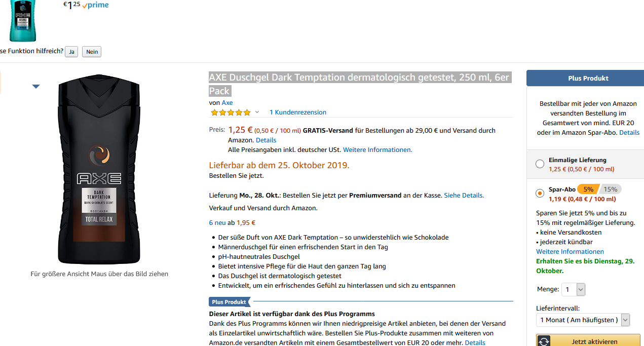Click the refresh icon on Jetzt aktivieren
The image size is (644, 346).
click(544, 341)
